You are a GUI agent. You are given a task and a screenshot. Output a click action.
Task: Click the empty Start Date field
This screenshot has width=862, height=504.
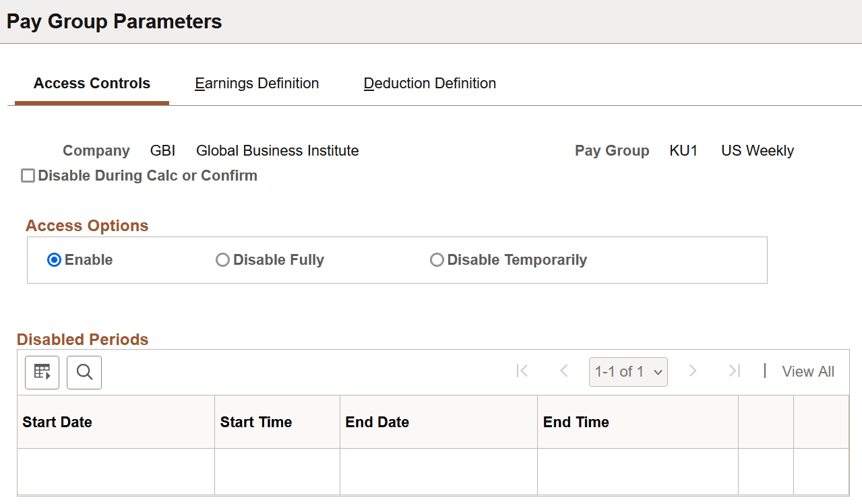coord(115,472)
